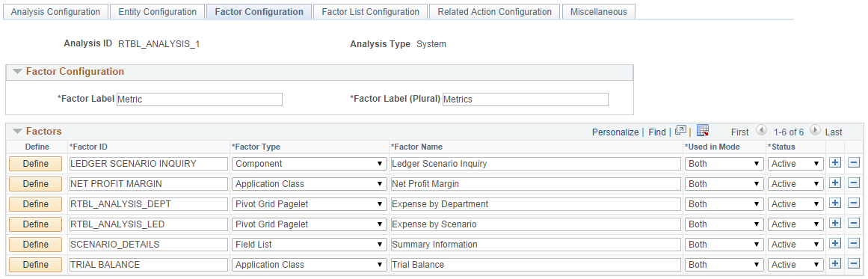Edit Factor ID field TRIAL BALANCE
The image size is (868, 279).
pos(148,265)
